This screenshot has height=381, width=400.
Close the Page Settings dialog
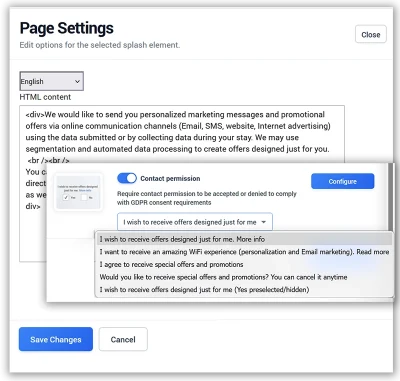371,34
